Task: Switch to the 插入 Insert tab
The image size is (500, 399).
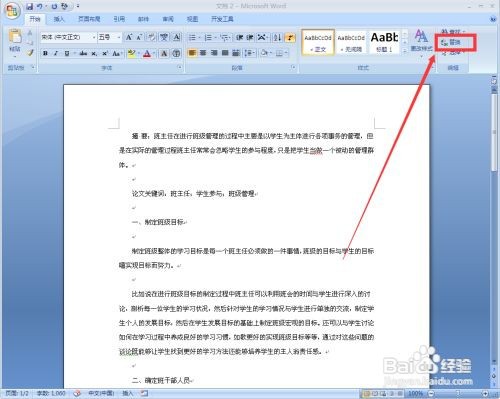Action: pyautogui.click(x=59, y=19)
